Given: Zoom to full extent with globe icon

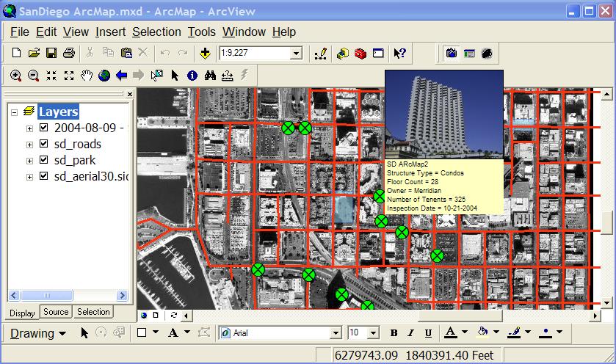Looking at the screenshot, I should [x=104, y=75].
